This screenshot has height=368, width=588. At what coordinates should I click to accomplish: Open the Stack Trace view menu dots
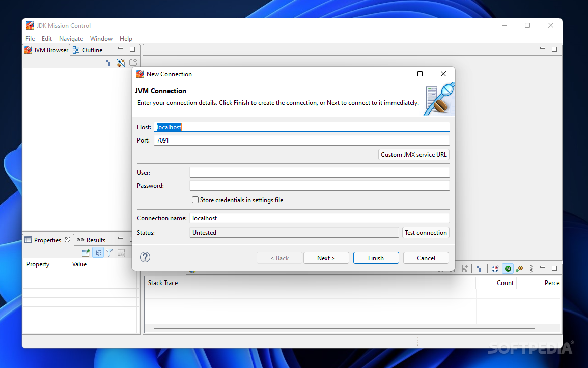click(x=531, y=269)
